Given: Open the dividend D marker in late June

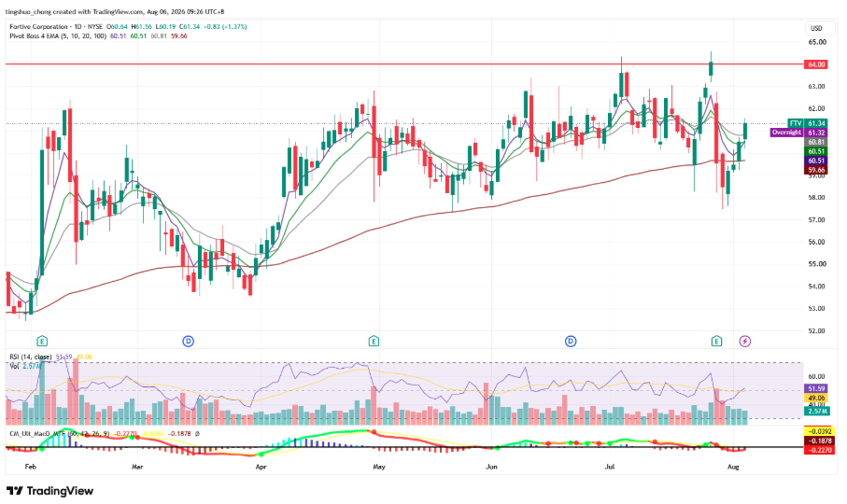Looking at the screenshot, I should [571, 341].
